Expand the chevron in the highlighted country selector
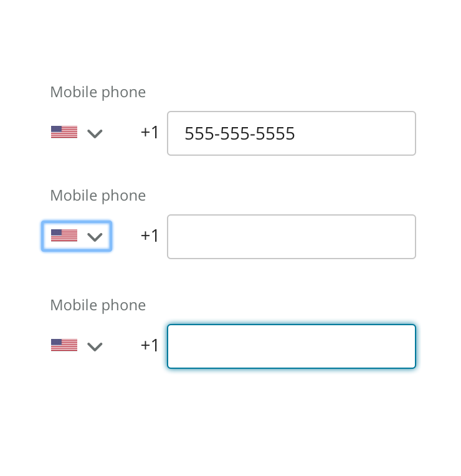This screenshot has height=476, width=461. click(x=95, y=237)
